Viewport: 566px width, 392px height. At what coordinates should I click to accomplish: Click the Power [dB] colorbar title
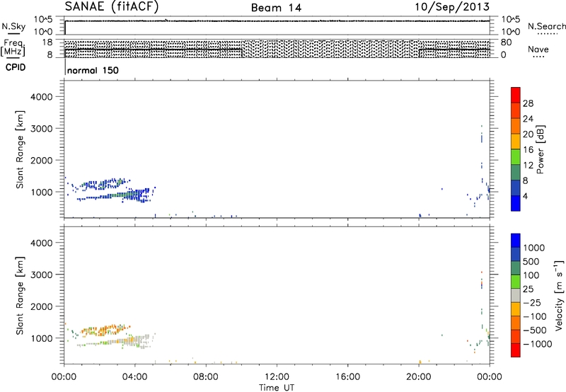coord(540,149)
